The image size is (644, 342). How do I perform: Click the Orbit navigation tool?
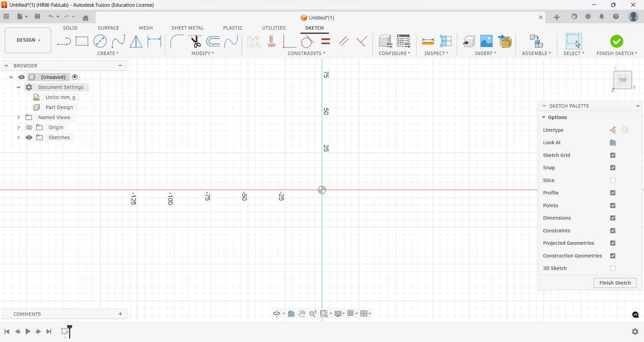pyautogui.click(x=277, y=313)
